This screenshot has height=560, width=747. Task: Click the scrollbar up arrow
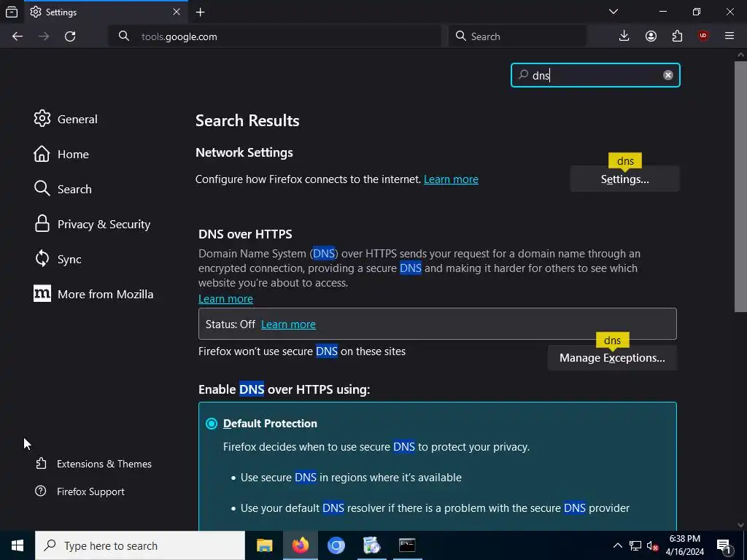[740, 55]
